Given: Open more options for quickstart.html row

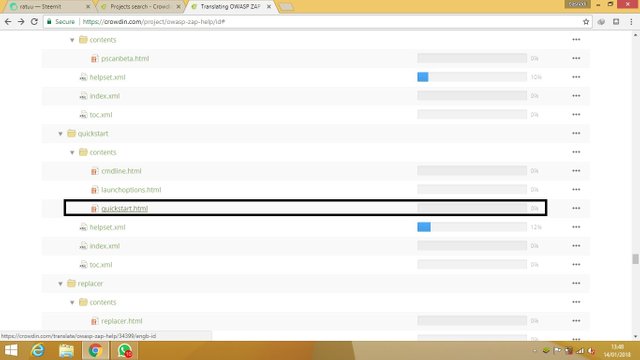Looking at the screenshot, I should pyautogui.click(x=576, y=209).
